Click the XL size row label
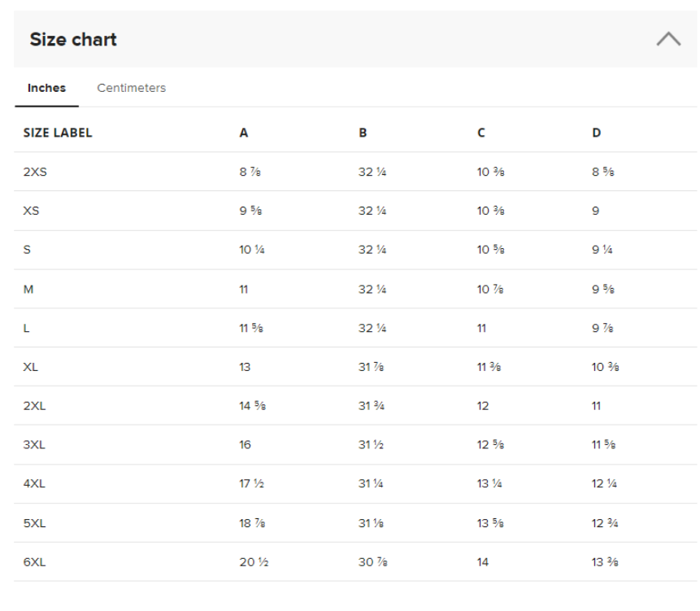 [x=30, y=367]
